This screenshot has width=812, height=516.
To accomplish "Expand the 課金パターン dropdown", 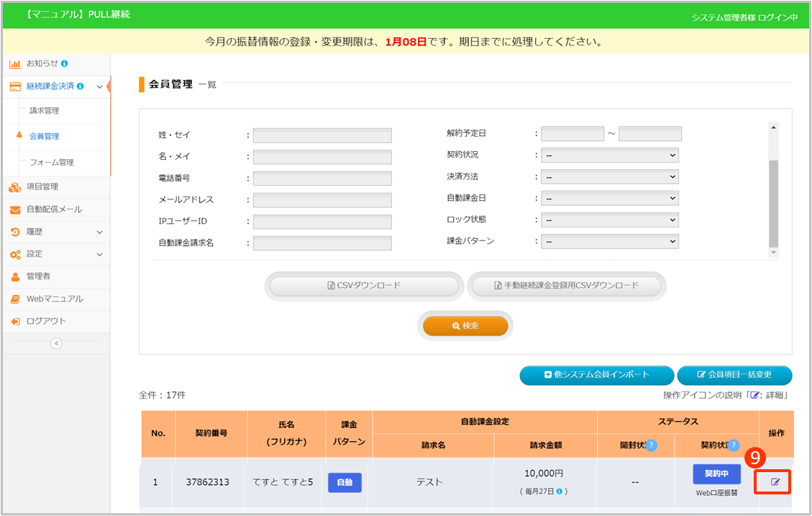I will [609, 242].
